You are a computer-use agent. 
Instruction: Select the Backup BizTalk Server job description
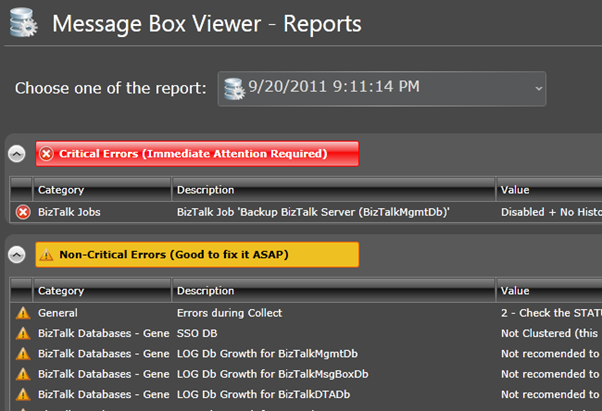(x=313, y=212)
